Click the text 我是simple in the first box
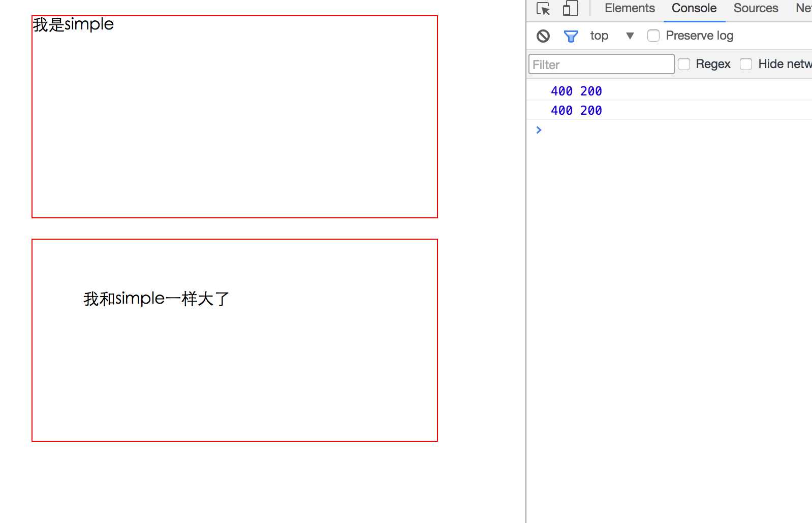Screen dimensions: 812x523 [73, 24]
